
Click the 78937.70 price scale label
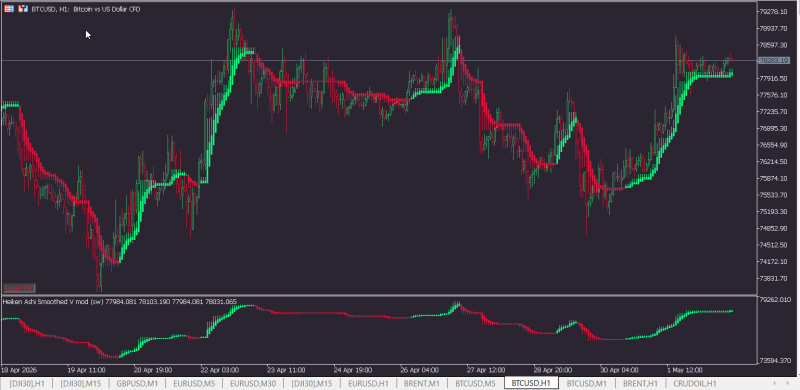coord(774,28)
